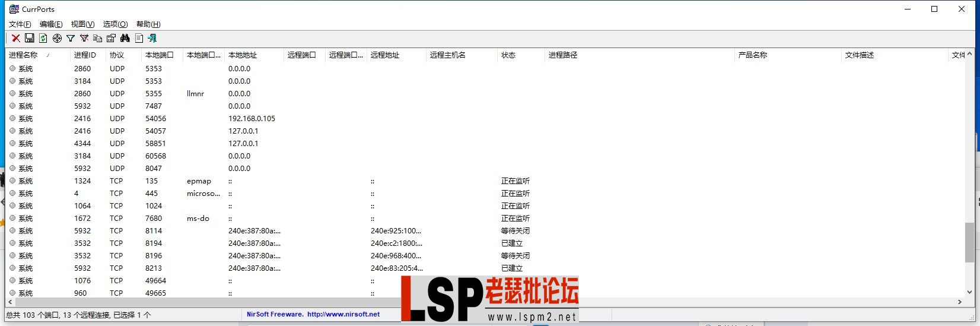This screenshot has width=980, height=326.
Task: Click the llmnr port name cell
Action: [196, 93]
